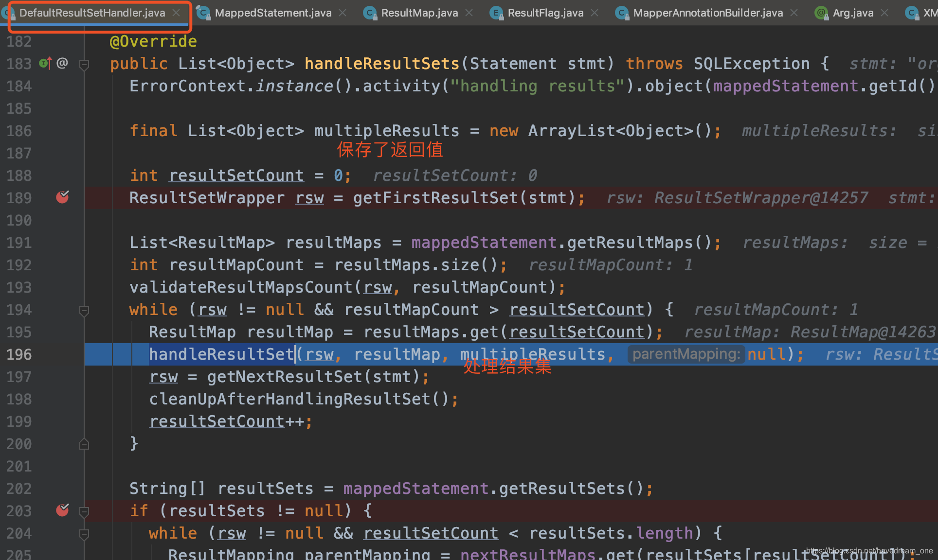Screen dimensions: 938x560
Task: Close the DefaultResultSetHandler.java tab
Action: pyautogui.click(x=177, y=13)
